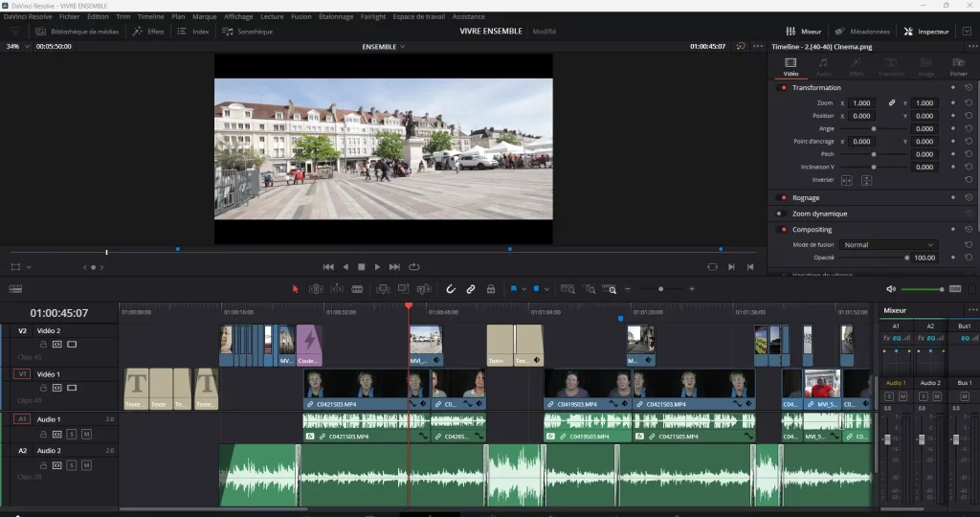Activate the Trim edit mode tool
Viewport: 980px width, 517px height.
316,289
